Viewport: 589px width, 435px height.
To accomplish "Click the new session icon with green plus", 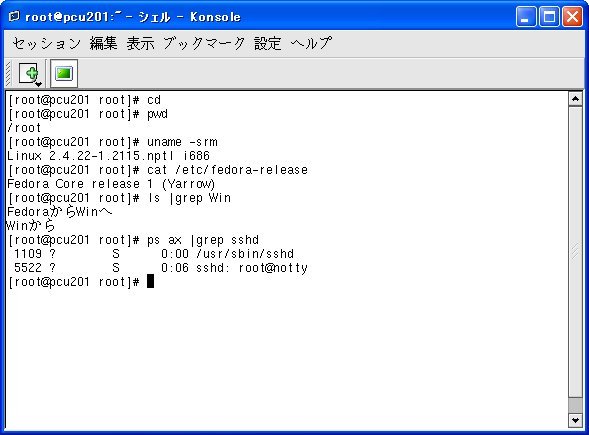I will [29, 73].
